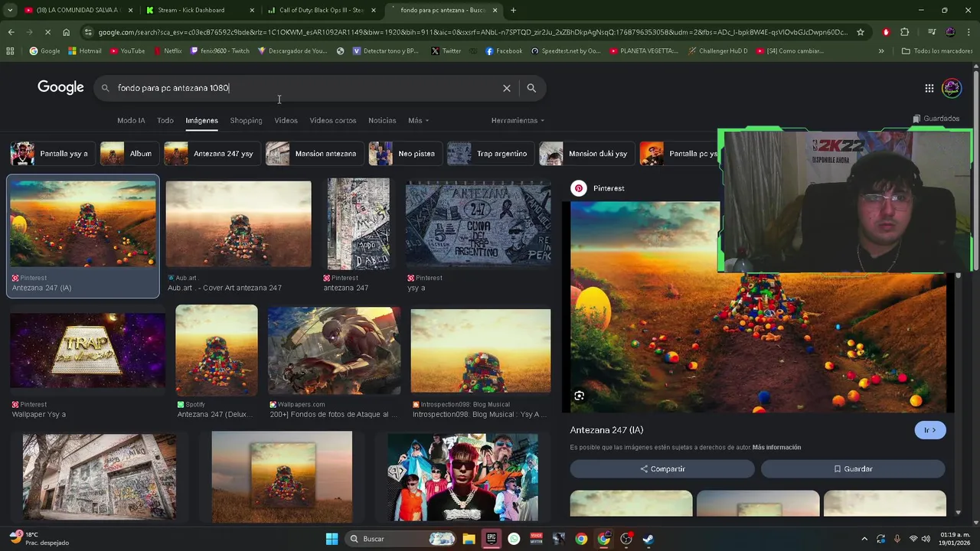Open the Chrome extensions puzzle icon

click(x=905, y=32)
